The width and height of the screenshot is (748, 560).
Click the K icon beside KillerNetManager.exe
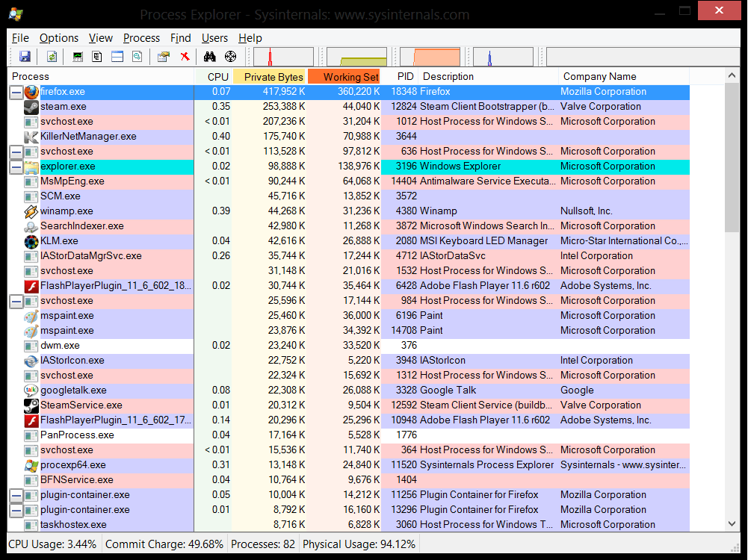(31, 137)
